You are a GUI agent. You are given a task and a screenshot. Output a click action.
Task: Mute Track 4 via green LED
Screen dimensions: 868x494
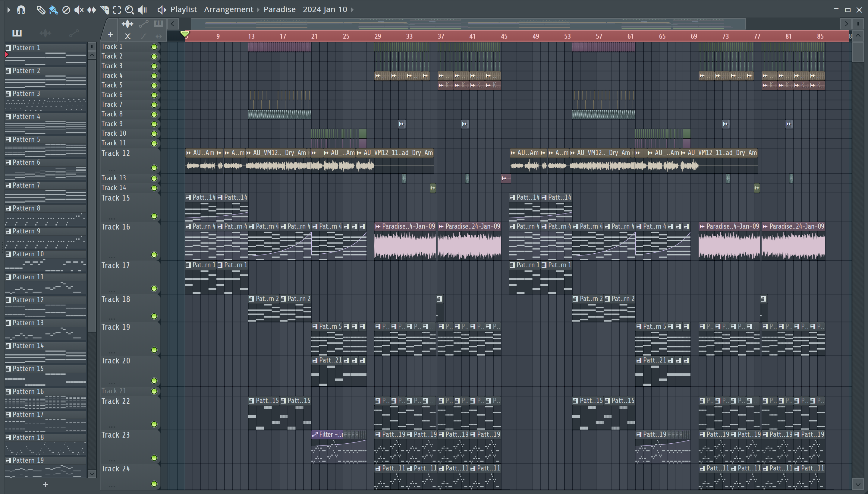(x=154, y=76)
